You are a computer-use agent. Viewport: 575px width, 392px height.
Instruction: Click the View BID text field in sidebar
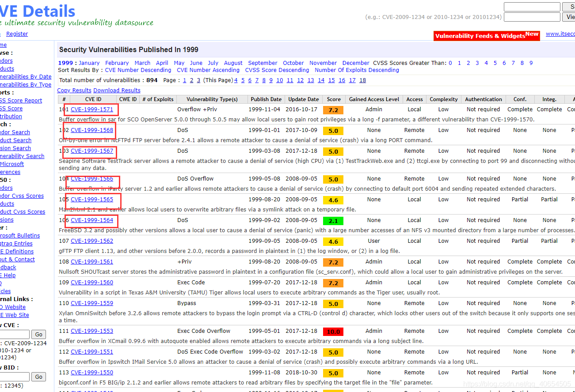tap(15, 377)
